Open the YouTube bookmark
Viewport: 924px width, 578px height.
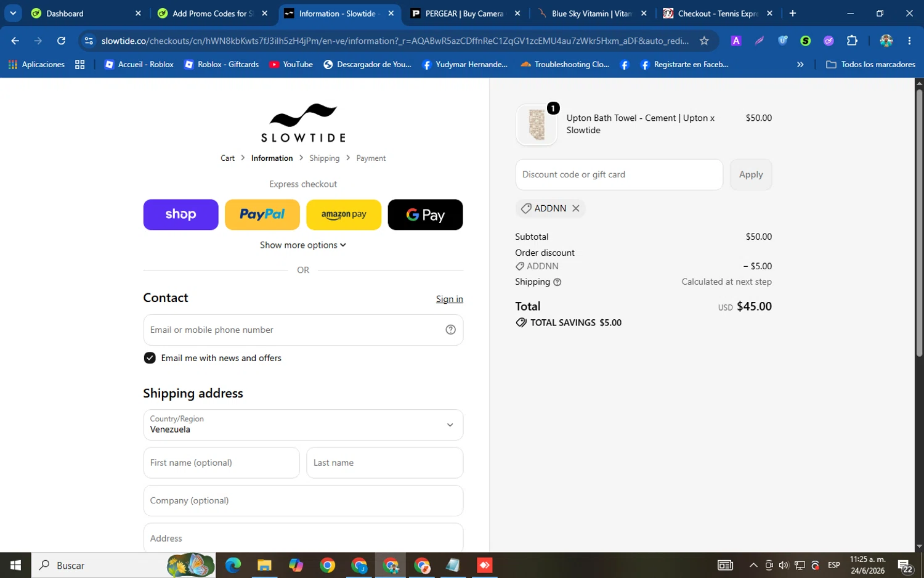[x=291, y=64]
